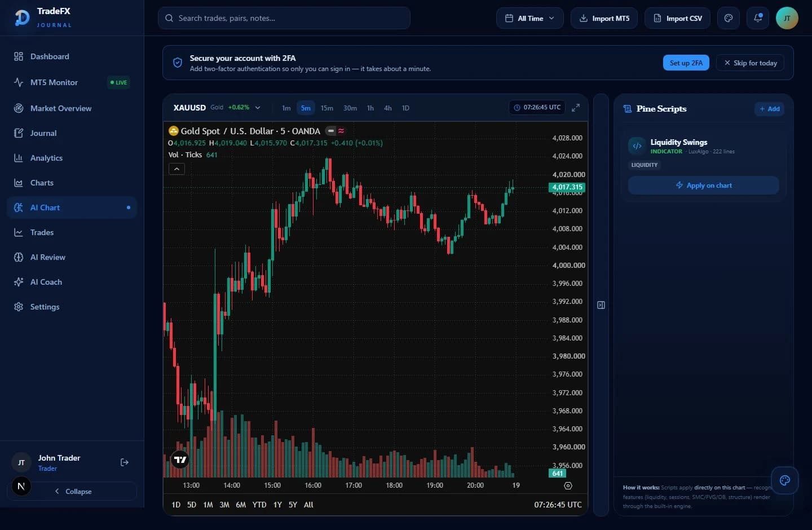Click the LIVE badge beside MT5 Monitor
Viewport: 812px width, 530px height.
point(118,82)
